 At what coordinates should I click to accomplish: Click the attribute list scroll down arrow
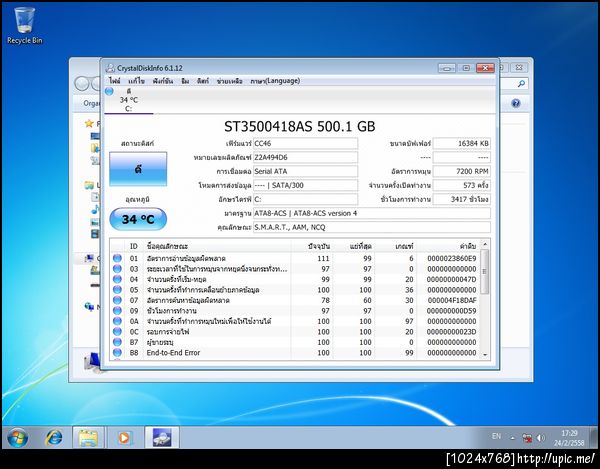485,355
